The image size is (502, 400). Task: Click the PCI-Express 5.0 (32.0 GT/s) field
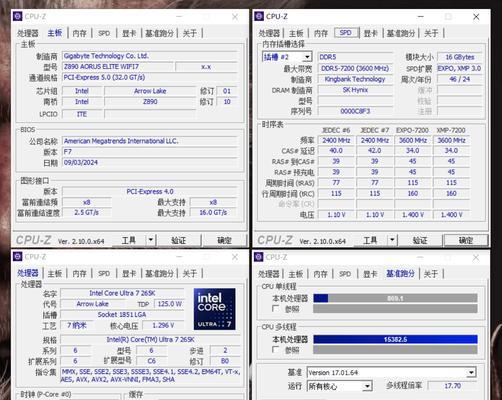tap(150, 77)
